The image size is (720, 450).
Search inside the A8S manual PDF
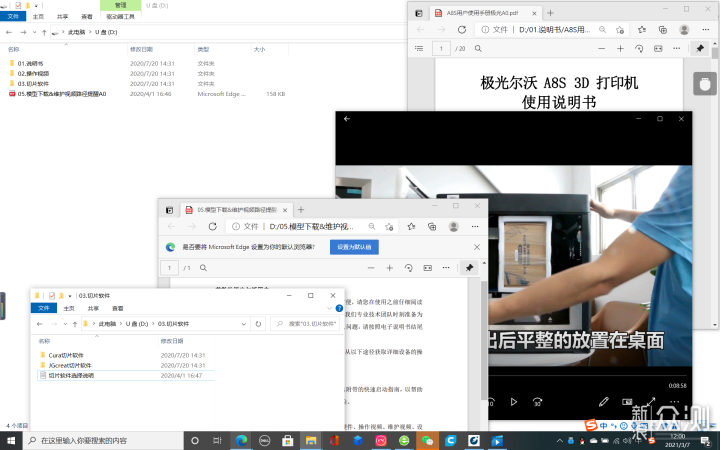pos(478,48)
